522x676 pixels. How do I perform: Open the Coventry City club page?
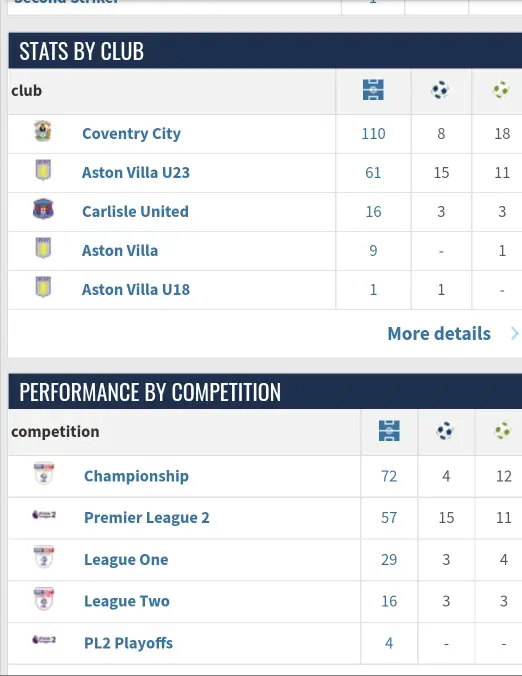click(131, 134)
